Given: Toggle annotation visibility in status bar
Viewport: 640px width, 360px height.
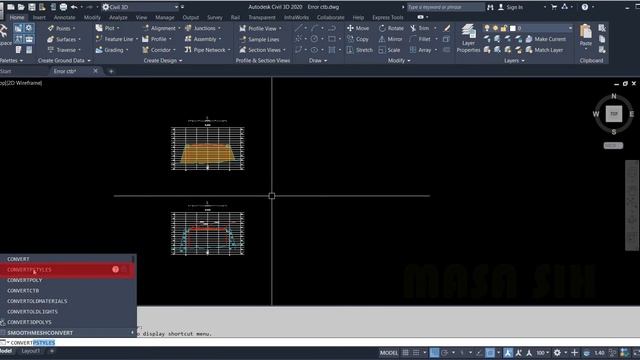Looking at the screenshot, I should [508, 353].
